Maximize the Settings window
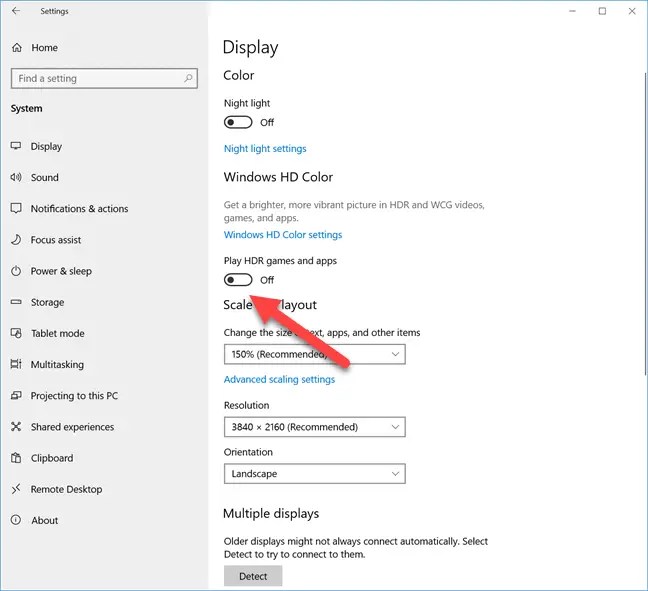Image resolution: width=648 pixels, height=591 pixels. 602,11
